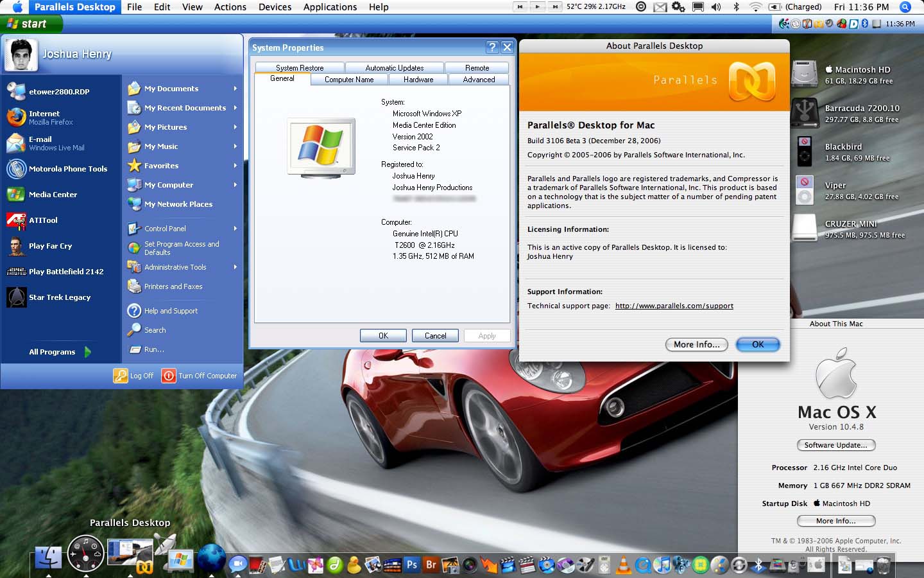This screenshot has width=924, height=578.
Task: Click the next track control in the menu bar
Action: tap(555, 6)
